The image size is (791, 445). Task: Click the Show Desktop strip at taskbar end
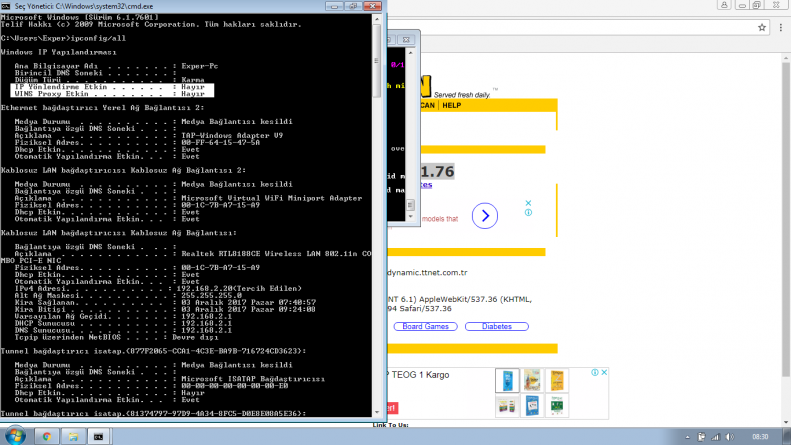(x=787, y=436)
